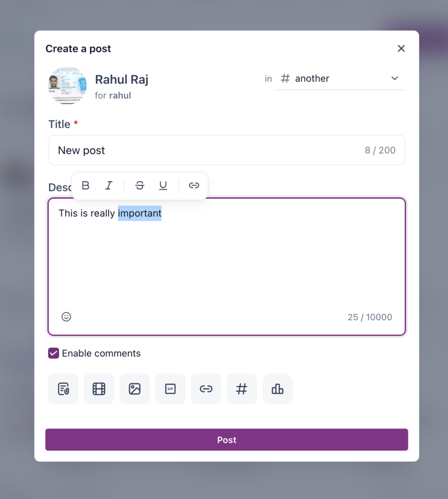Focus the Title field 'New post'
448x499 pixels.
pyautogui.click(x=226, y=150)
